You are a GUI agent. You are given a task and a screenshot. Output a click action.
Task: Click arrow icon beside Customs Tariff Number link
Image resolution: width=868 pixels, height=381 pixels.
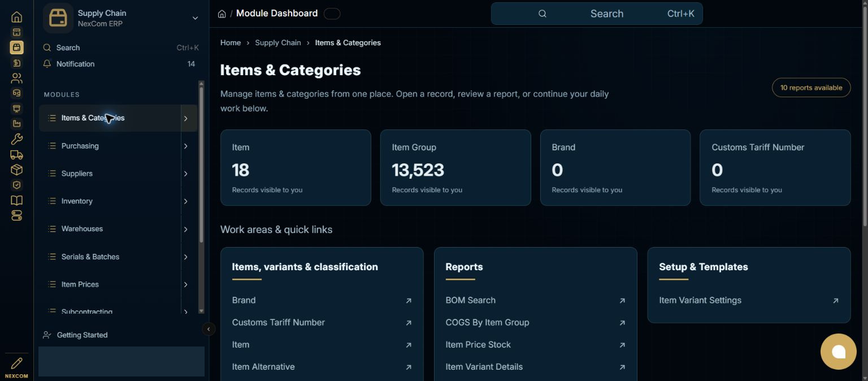409,323
